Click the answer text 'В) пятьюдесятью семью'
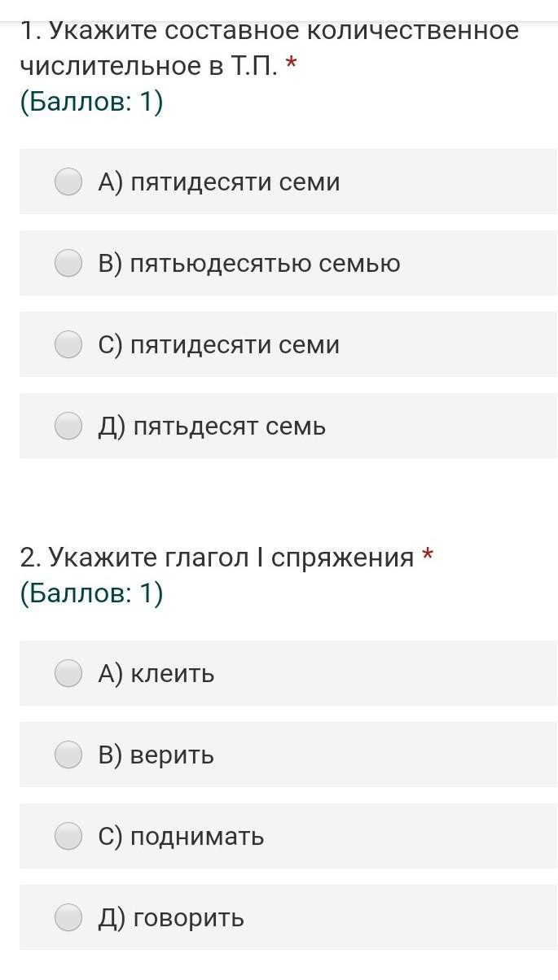The height and width of the screenshot is (980, 558). (x=249, y=264)
